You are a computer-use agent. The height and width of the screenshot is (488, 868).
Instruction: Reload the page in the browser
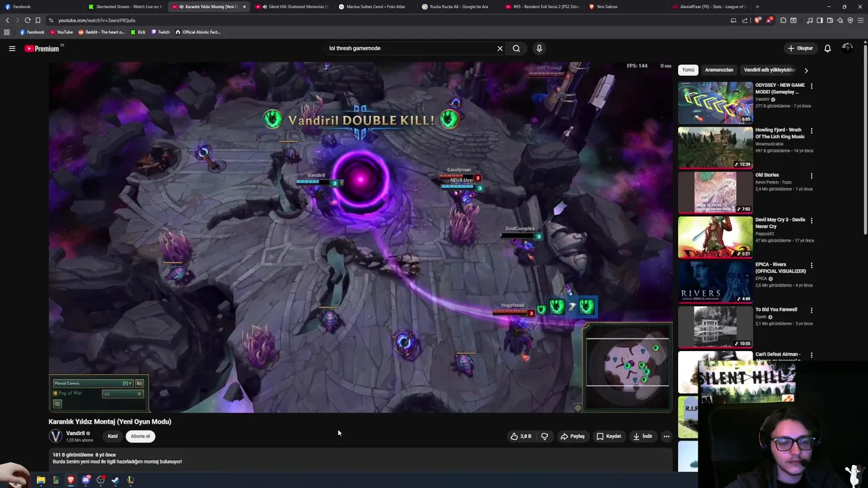coord(27,20)
